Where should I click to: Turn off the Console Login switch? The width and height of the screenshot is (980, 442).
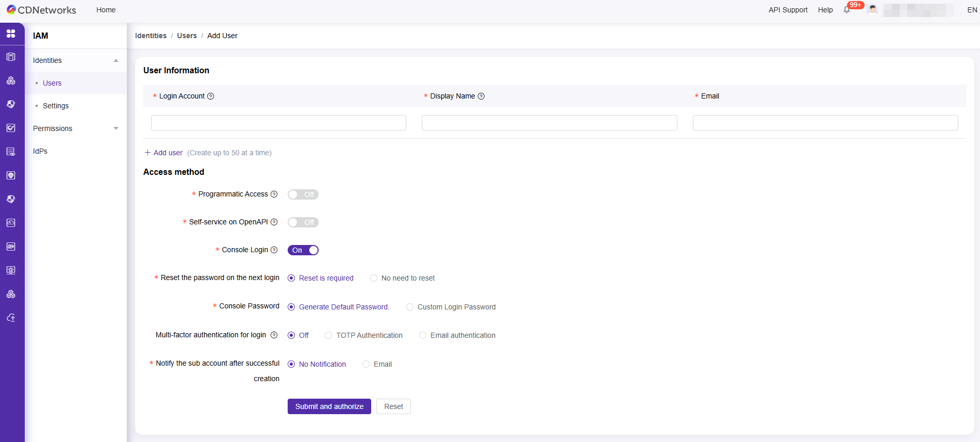click(x=303, y=250)
